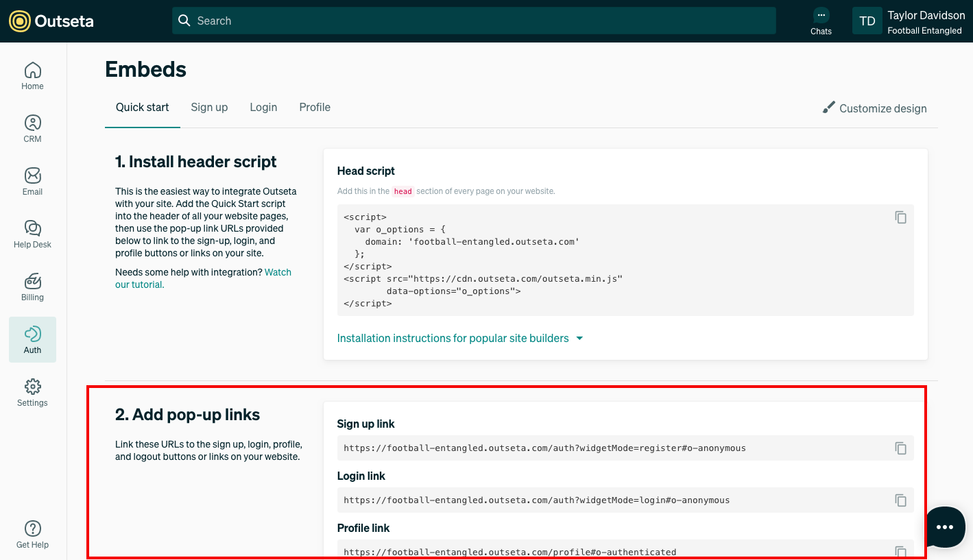Switch to the Sign up tab
The height and width of the screenshot is (560, 973).
(209, 107)
